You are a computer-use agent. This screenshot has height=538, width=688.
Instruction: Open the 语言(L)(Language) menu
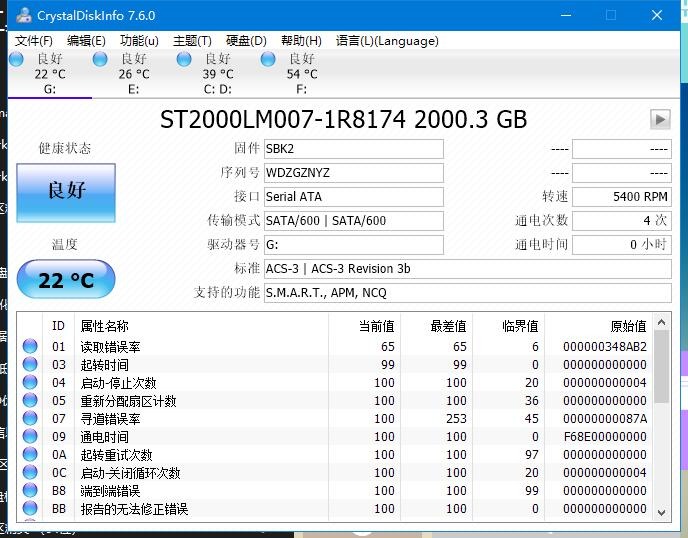387,41
